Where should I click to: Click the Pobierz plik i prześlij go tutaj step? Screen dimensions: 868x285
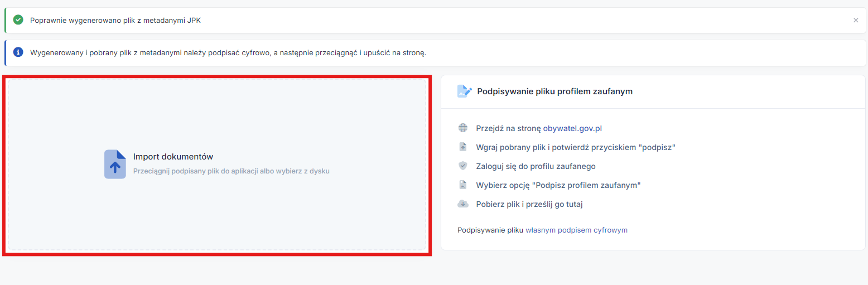pos(529,204)
